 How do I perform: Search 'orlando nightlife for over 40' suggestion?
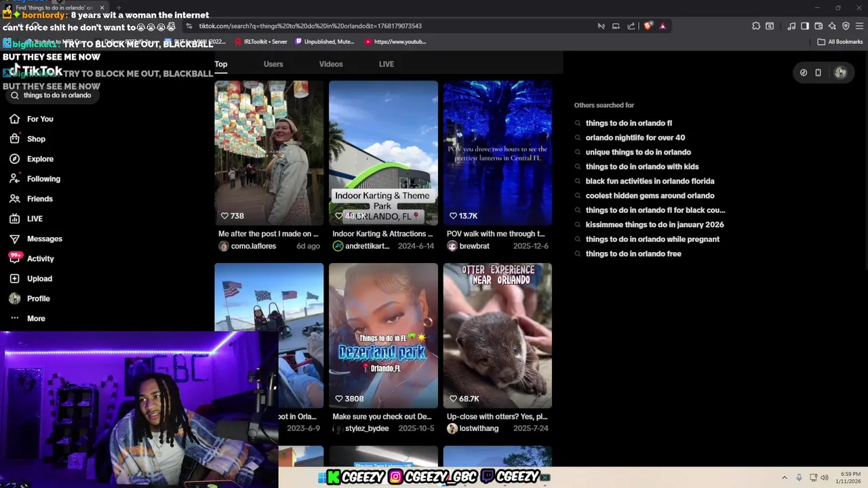tap(635, 138)
